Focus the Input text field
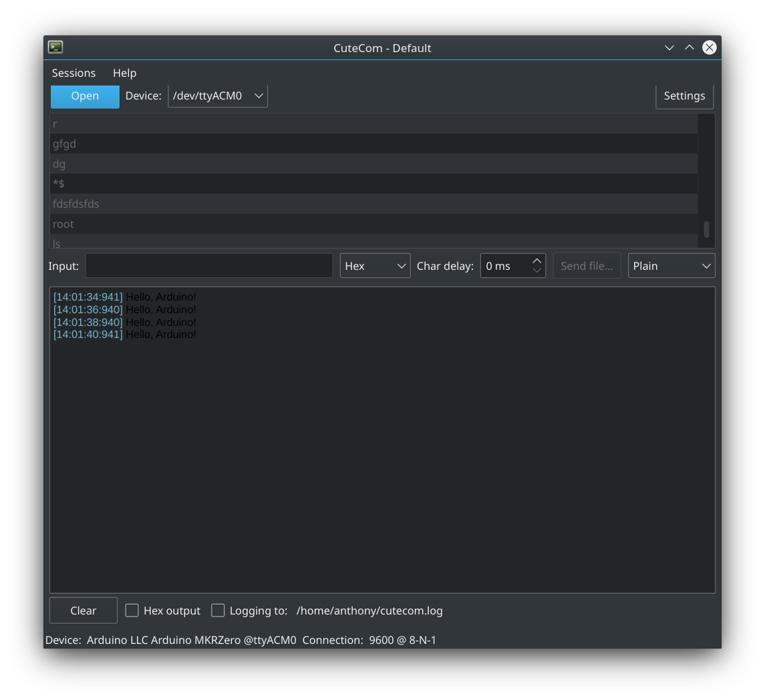 click(209, 266)
